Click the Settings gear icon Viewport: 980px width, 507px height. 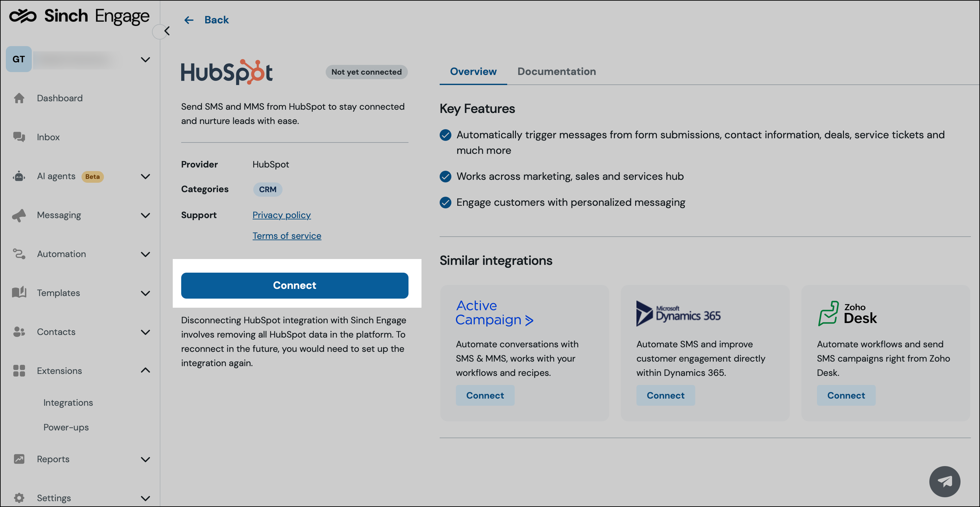(x=19, y=498)
